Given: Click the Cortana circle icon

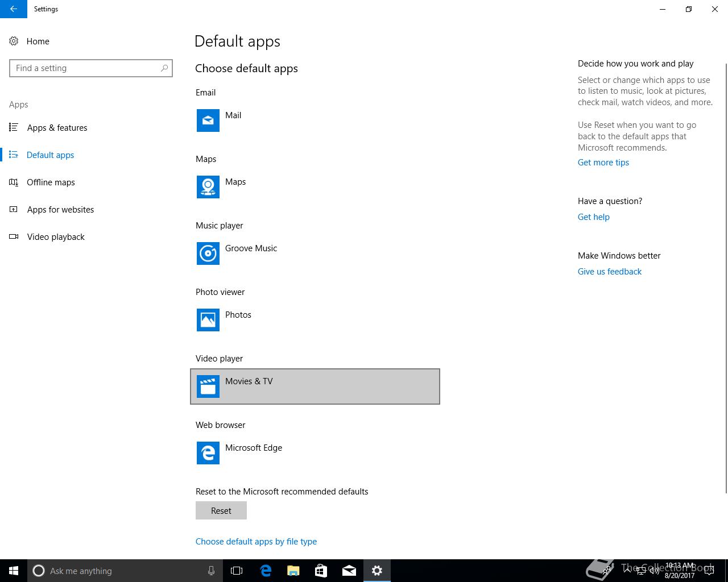Looking at the screenshot, I should tap(39, 571).
